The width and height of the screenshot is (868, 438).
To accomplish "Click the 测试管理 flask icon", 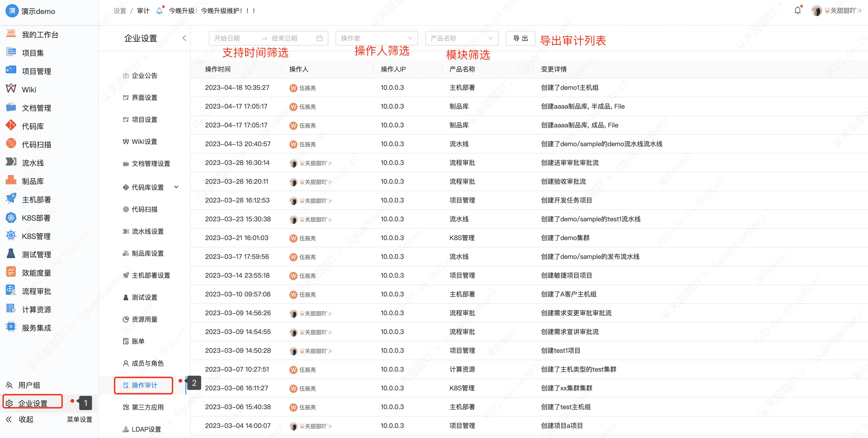I will 11,254.
